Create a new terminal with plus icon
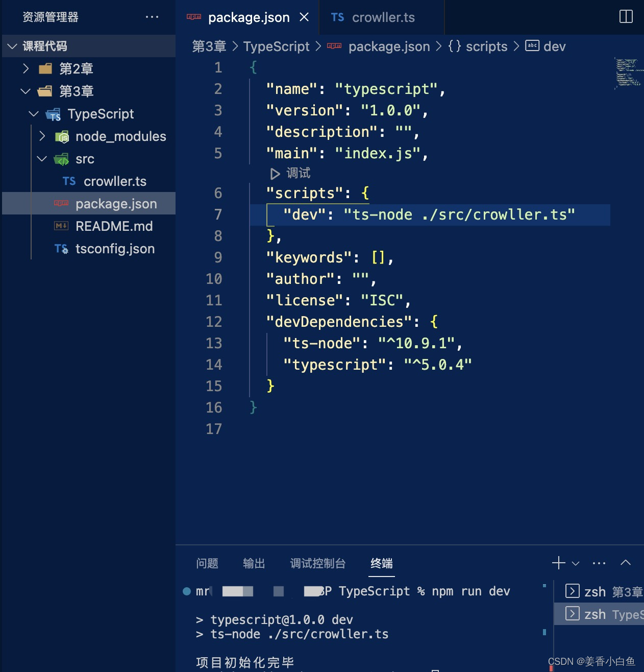 (x=559, y=563)
